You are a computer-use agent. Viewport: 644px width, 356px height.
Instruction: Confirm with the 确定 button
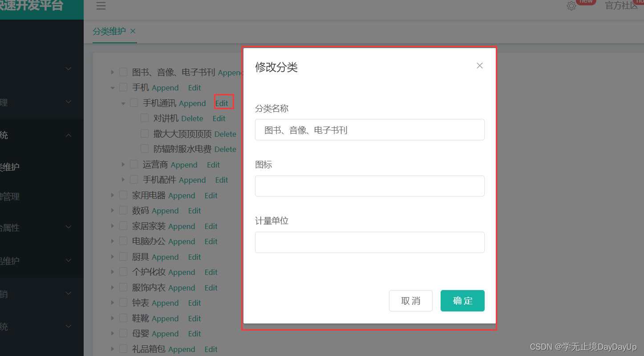(462, 301)
